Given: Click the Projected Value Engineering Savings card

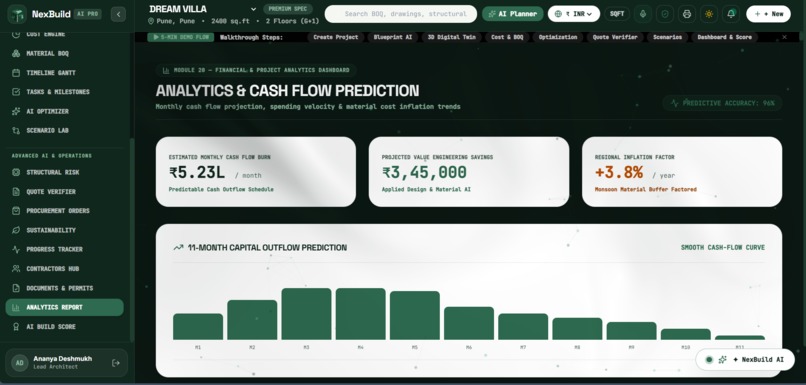Looking at the screenshot, I should tap(469, 172).
